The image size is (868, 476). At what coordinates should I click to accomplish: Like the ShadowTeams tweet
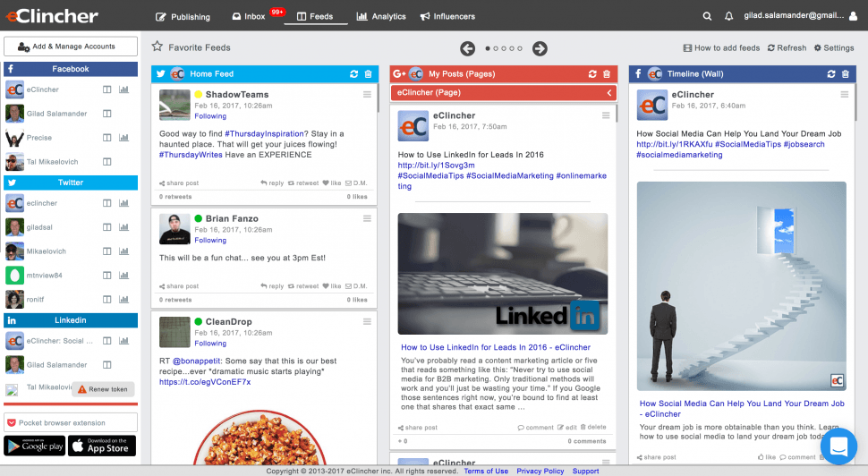tap(332, 183)
